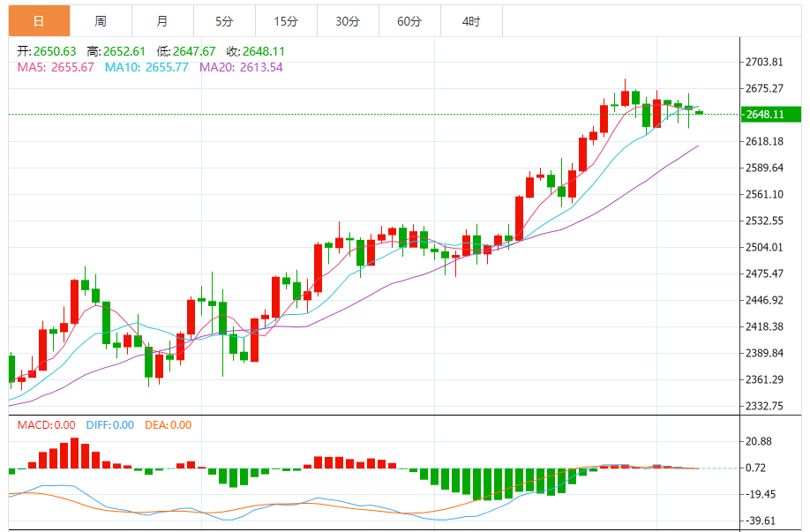This screenshot has height=532, width=810.
Task: Open the 5分 timeframe tab
Action: [224, 21]
